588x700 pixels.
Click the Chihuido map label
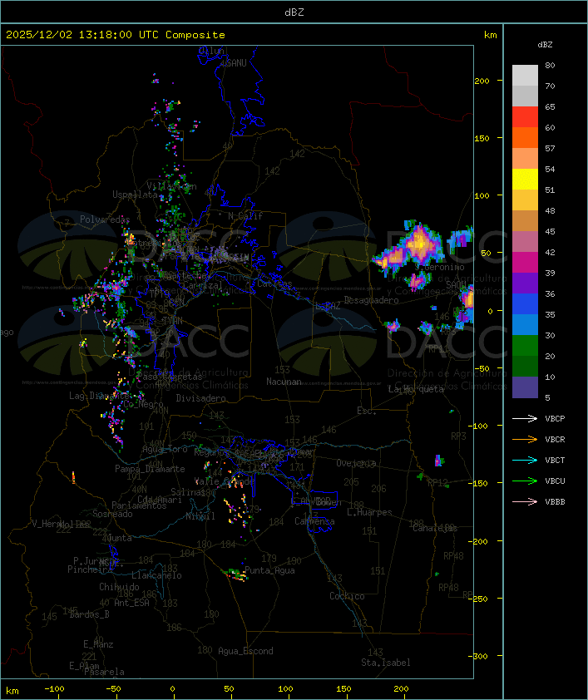coord(119,587)
